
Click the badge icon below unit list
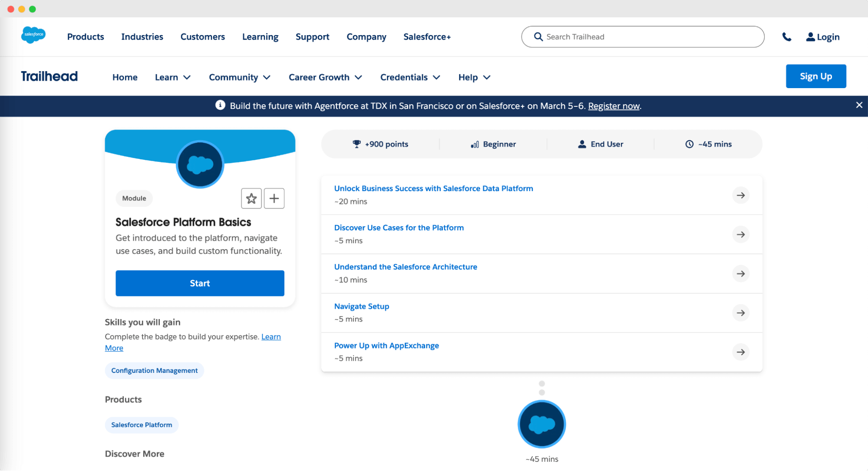click(x=541, y=424)
